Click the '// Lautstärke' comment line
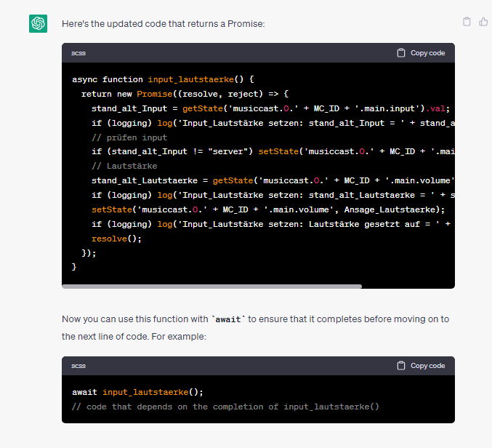This screenshot has width=492, height=448. tap(124, 166)
